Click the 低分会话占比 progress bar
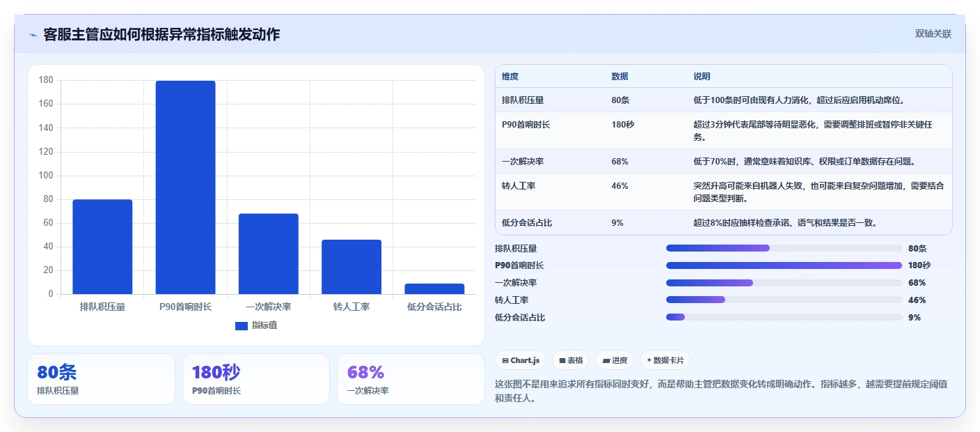The width and height of the screenshot is (980, 432). click(x=784, y=317)
